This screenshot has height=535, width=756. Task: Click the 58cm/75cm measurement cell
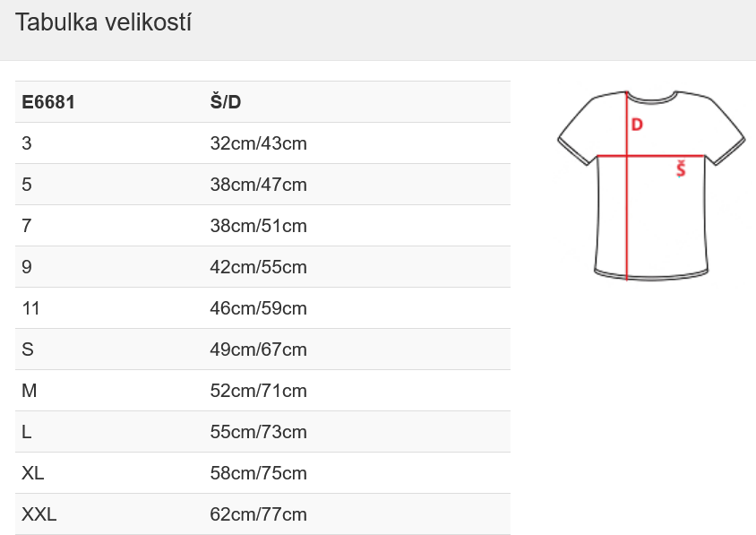pyautogui.click(x=258, y=473)
